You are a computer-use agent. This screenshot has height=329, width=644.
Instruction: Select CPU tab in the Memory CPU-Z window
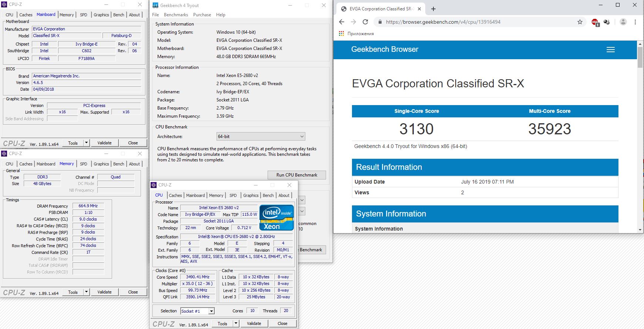10,164
